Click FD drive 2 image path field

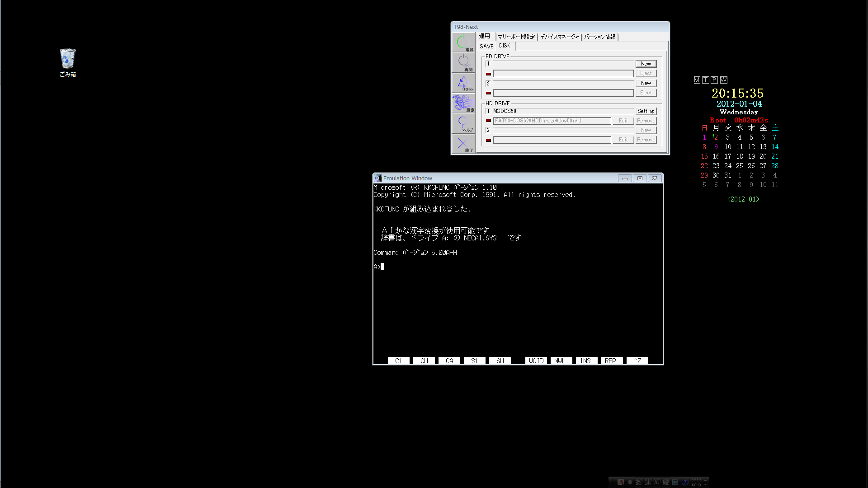(563, 93)
